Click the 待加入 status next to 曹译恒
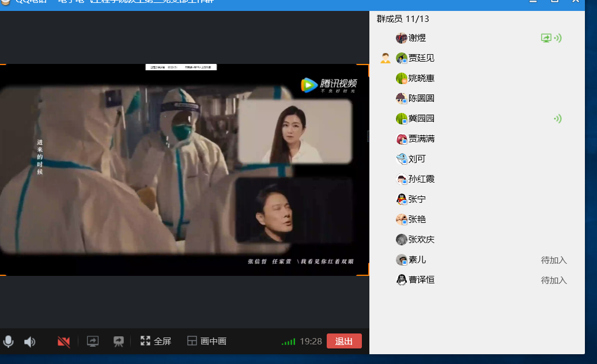This screenshot has height=364, width=597. click(x=554, y=280)
